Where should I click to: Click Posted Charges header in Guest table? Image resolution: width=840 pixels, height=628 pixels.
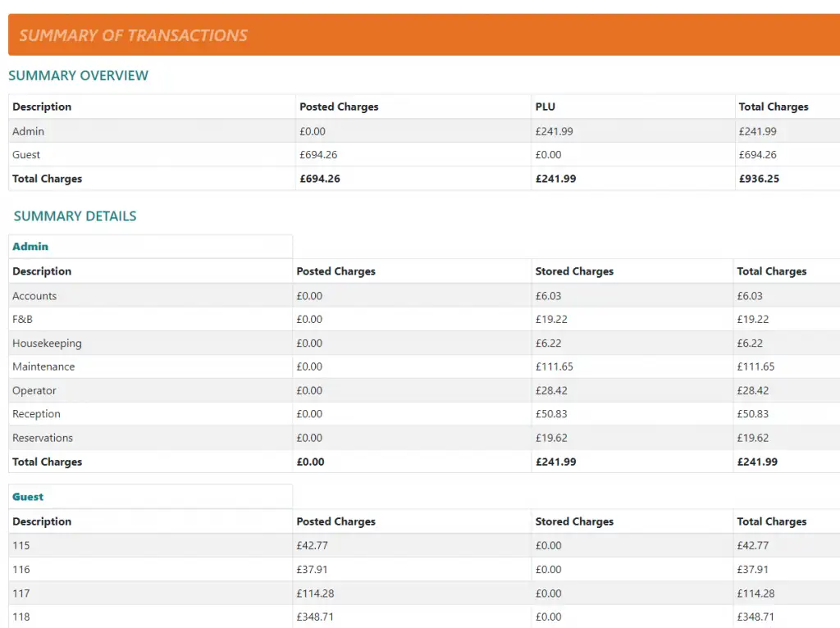pos(336,521)
